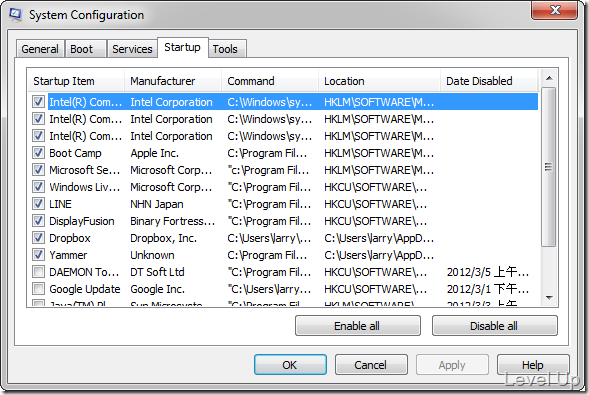589x395 pixels.
Task: Sort by the Command column header
Action: tap(270, 81)
